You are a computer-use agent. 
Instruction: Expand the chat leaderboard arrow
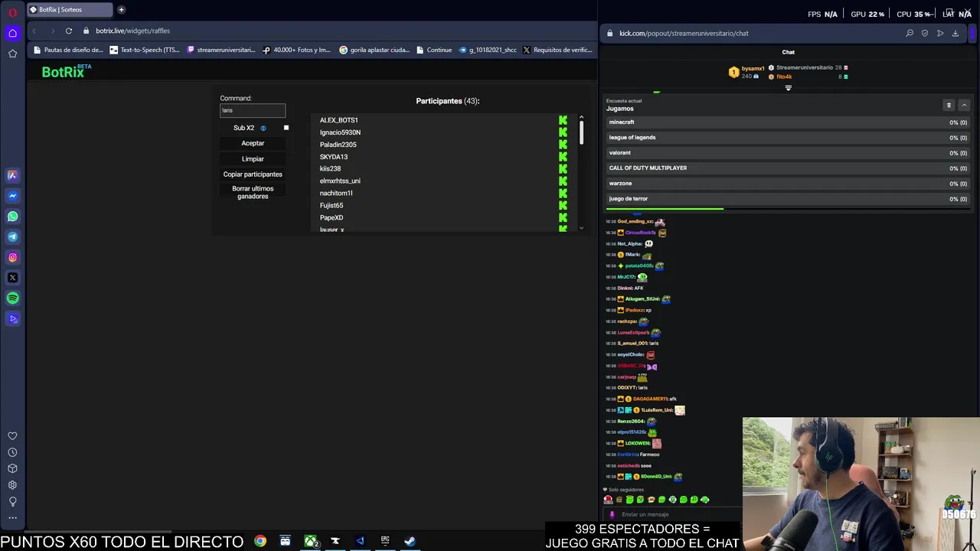point(789,88)
